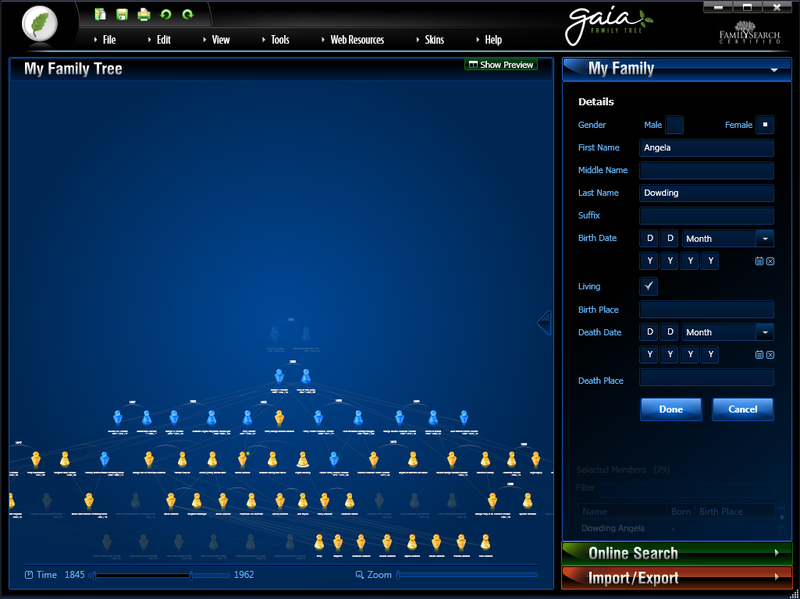Image resolution: width=800 pixels, height=599 pixels.
Task: Open the green leaf application button
Action: pyautogui.click(x=40, y=23)
